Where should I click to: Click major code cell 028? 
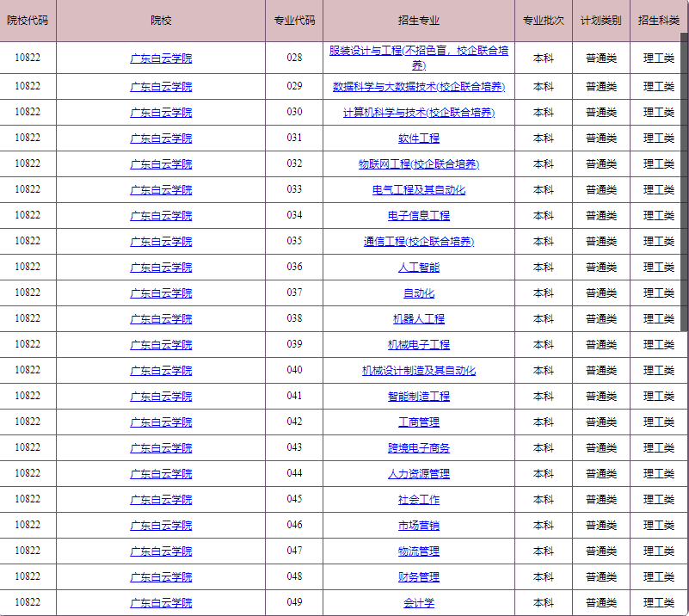tap(294, 58)
